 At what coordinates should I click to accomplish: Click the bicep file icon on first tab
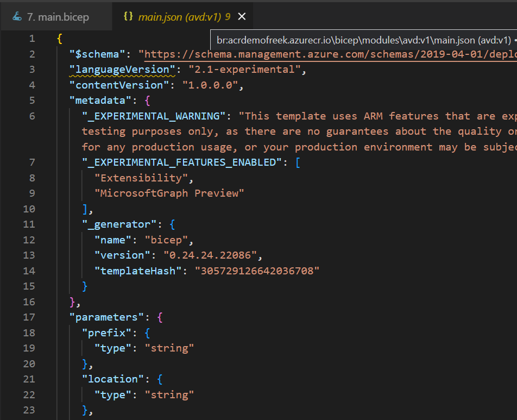coord(17,16)
